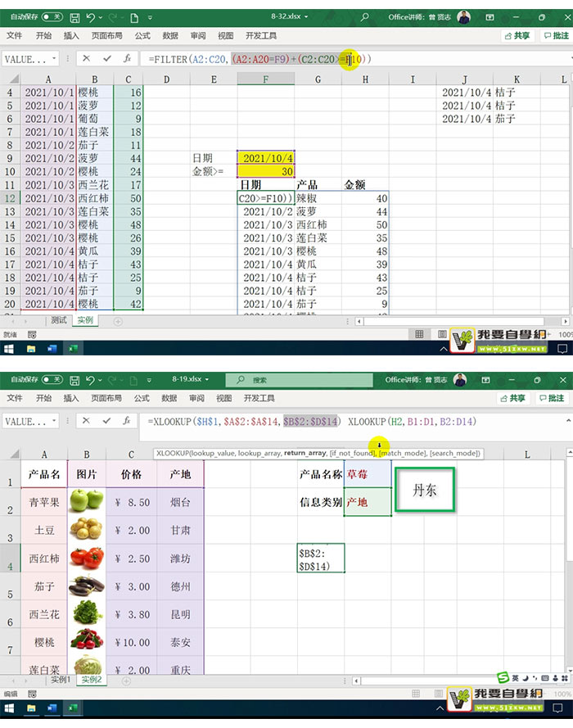This screenshot has width=573, height=728.
Task: Switch to Normal view icon in 8-32.xlsx status bar
Action: click(419, 334)
